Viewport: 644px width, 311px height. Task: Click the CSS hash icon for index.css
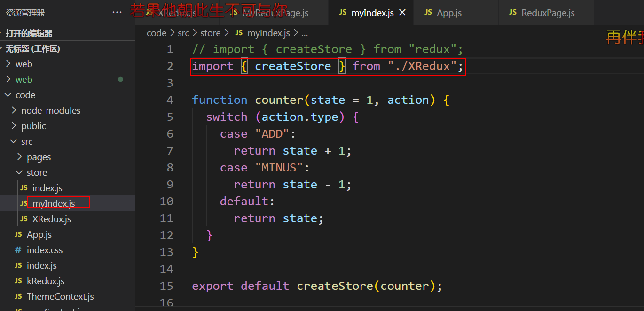[x=18, y=250]
